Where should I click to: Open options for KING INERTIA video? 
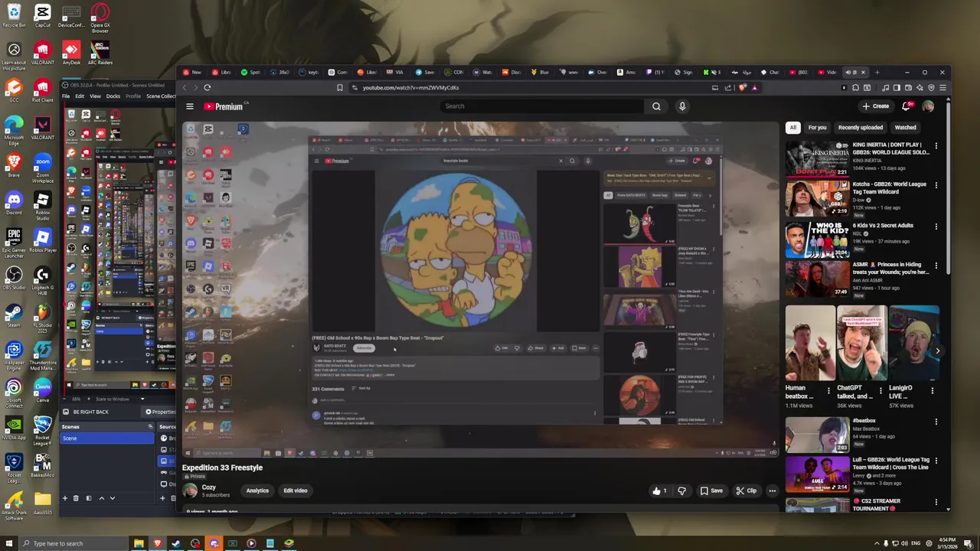click(936, 145)
